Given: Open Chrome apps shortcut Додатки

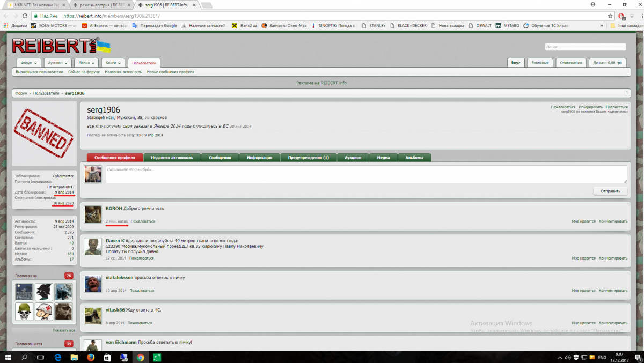Looking at the screenshot, I should 14,25.
